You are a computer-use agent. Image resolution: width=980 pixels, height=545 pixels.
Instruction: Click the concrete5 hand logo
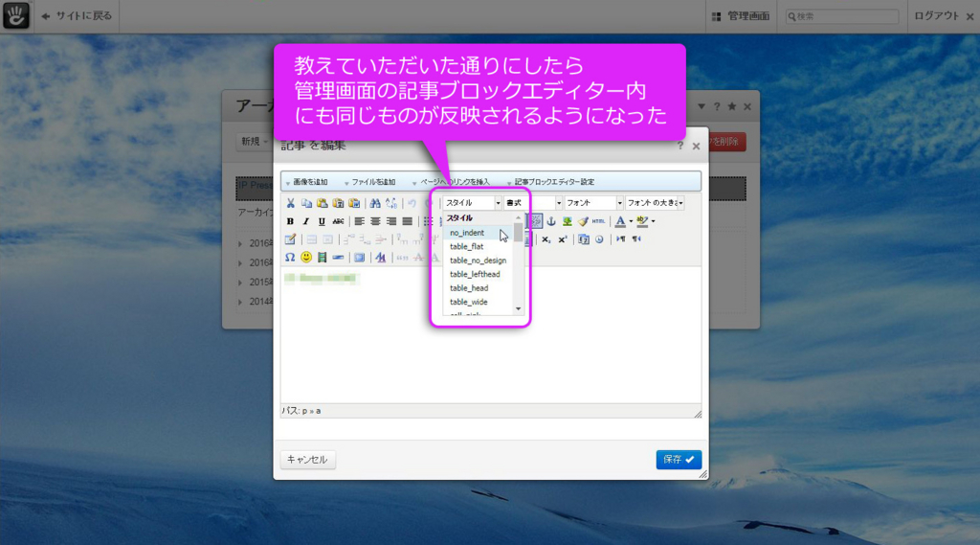coord(15,15)
